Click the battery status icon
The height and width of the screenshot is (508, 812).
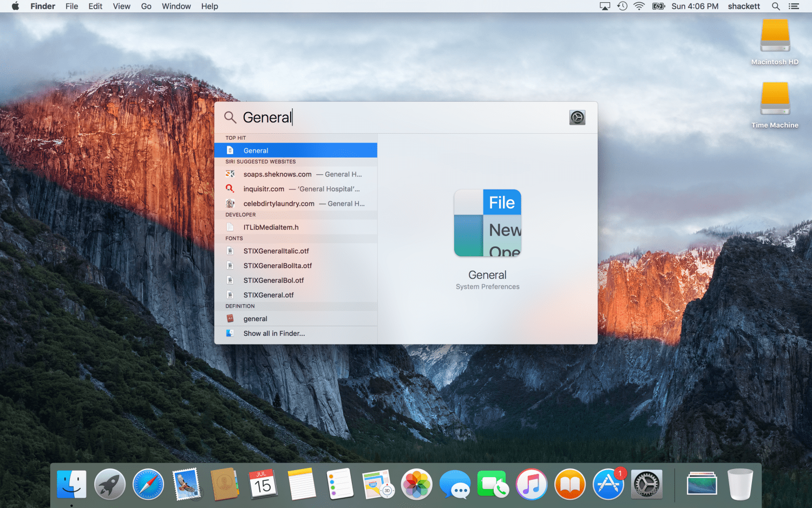[x=658, y=6]
